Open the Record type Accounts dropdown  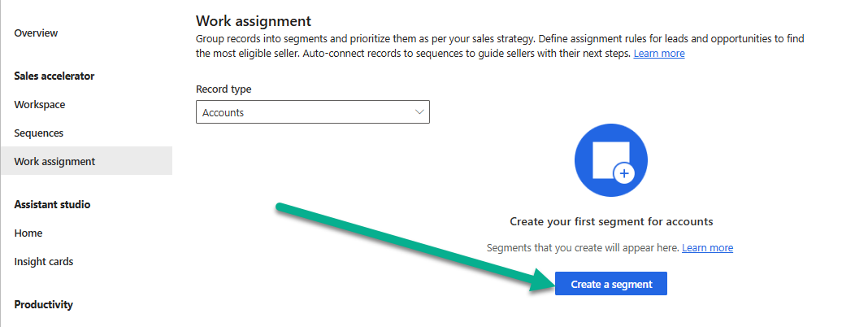click(312, 112)
